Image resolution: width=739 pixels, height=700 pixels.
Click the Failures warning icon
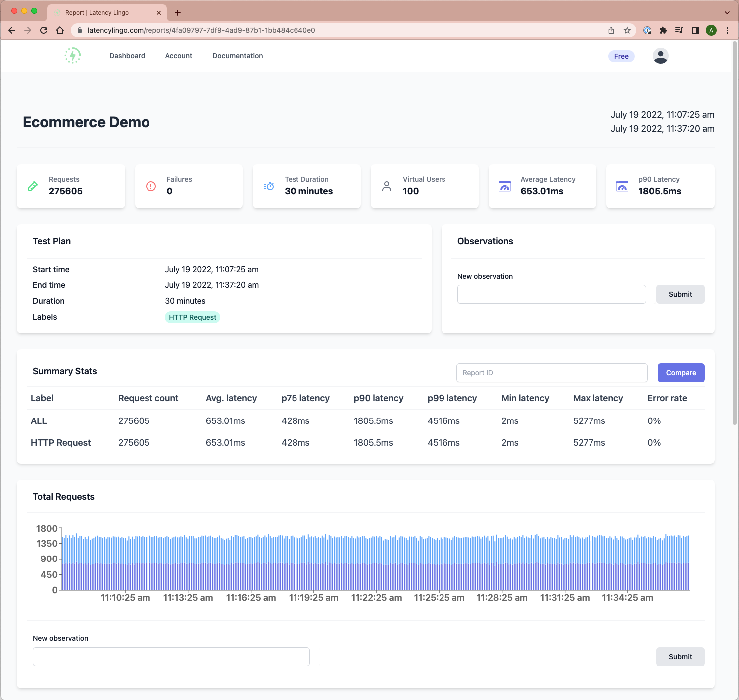tap(151, 186)
